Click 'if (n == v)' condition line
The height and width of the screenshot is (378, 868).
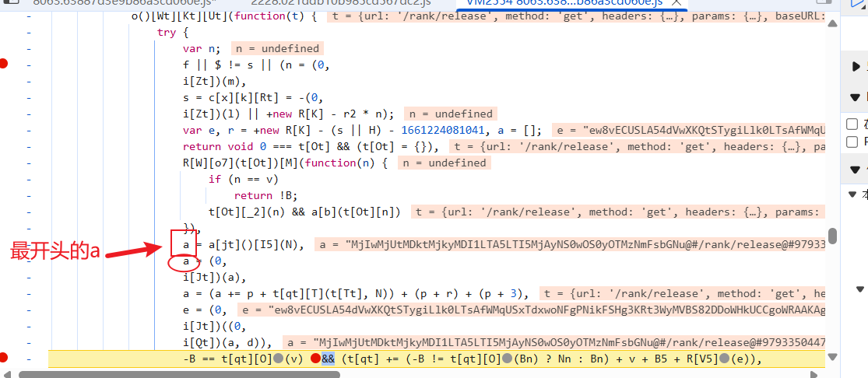pos(243,179)
